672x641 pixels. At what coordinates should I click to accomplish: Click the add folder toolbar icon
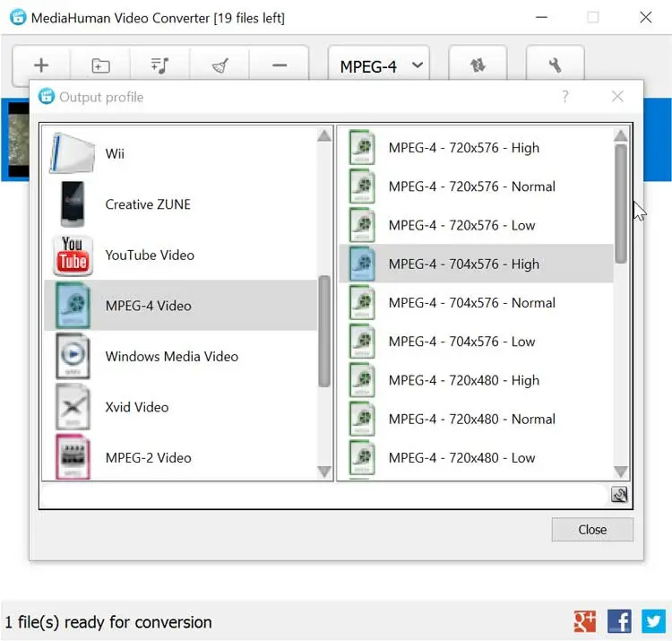100,65
